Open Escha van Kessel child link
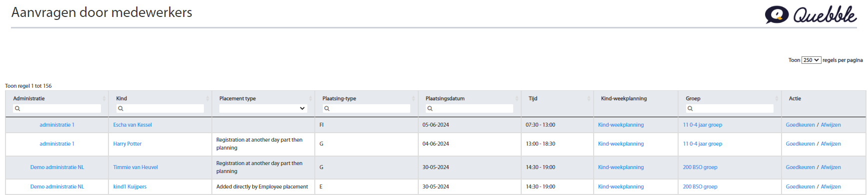The height and width of the screenshot is (195, 868). tap(132, 125)
